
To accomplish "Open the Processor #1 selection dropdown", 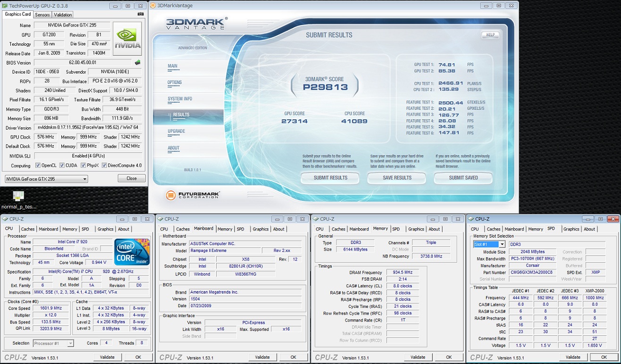I will tap(53, 343).
